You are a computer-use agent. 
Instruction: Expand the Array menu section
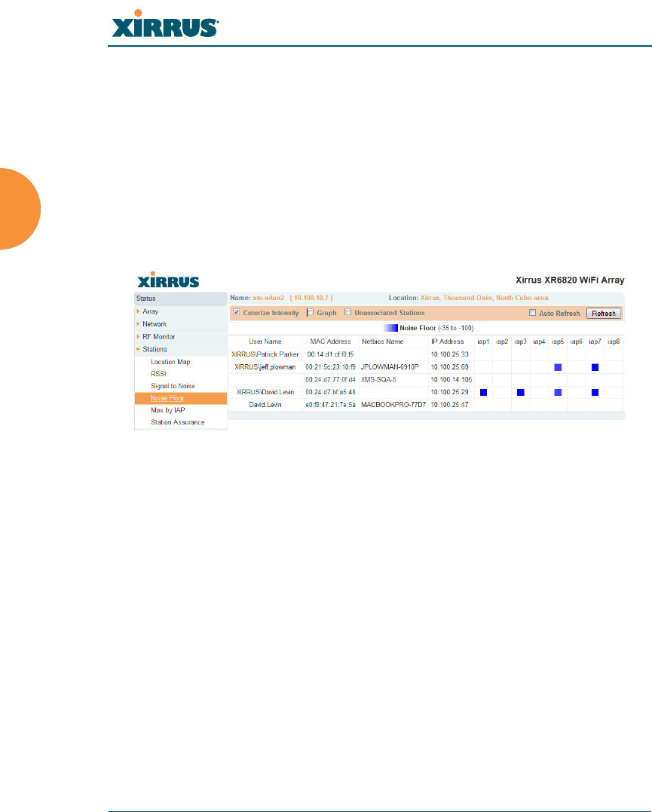[x=150, y=311]
